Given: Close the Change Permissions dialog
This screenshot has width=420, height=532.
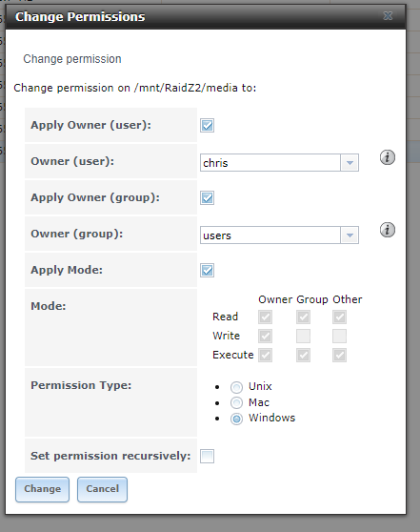Looking at the screenshot, I should tap(388, 16).
